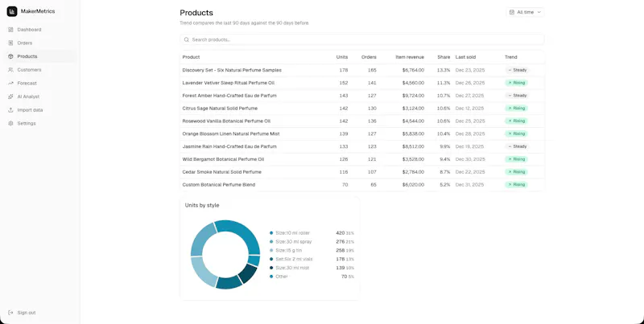Click the MakerMetrics logo icon
The height and width of the screenshot is (324, 644).
coord(12,11)
